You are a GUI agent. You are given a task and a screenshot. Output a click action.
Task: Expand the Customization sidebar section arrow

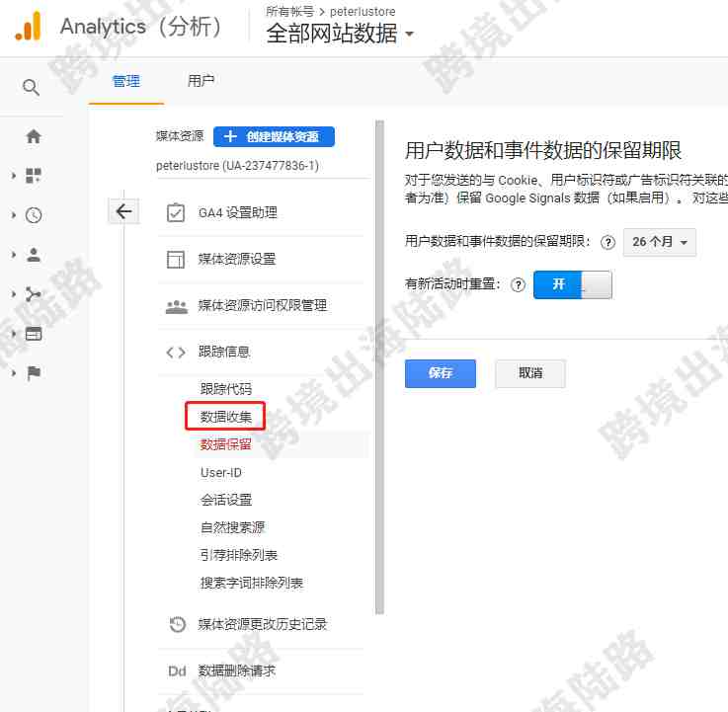click(14, 176)
